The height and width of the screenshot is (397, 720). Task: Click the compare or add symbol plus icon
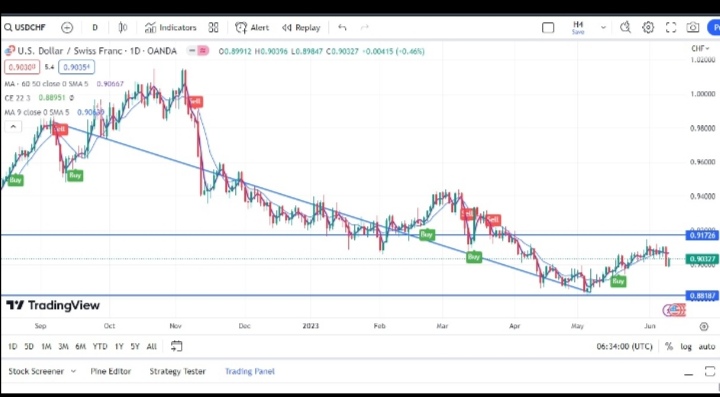[67, 28]
